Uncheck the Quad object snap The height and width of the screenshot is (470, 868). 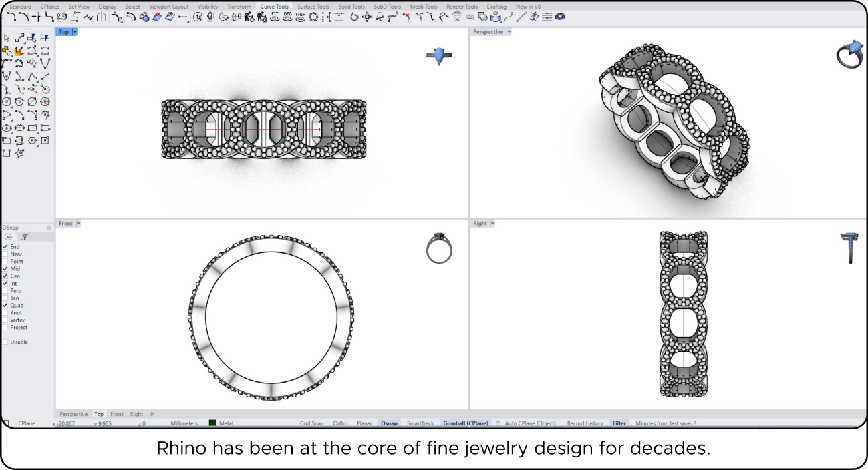(x=5, y=306)
